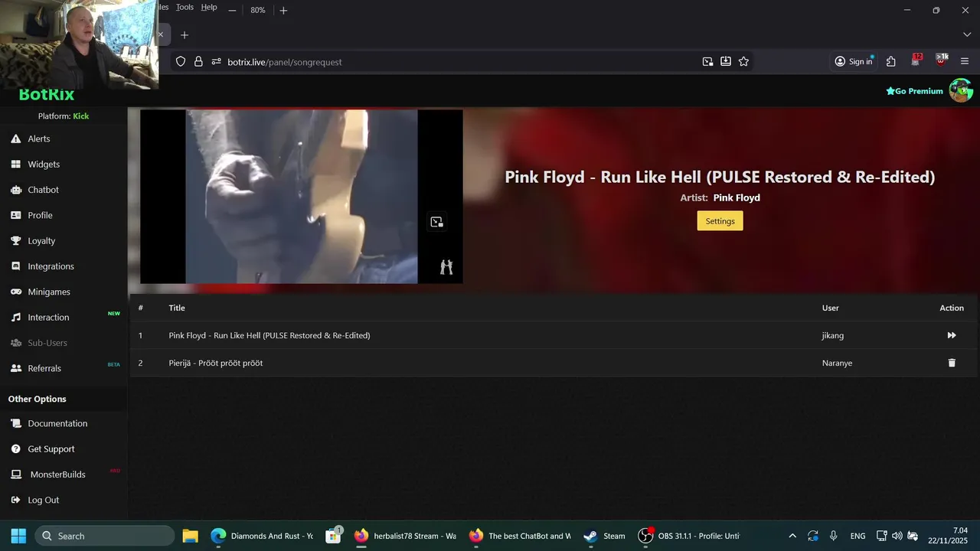Delete the Pierijä song request
Screen dimensions: 980x551
[952, 363]
